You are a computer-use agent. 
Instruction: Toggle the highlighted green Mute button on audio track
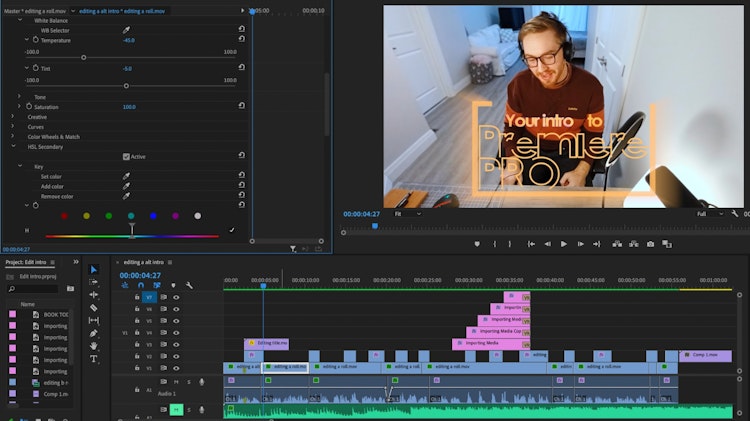click(x=176, y=408)
